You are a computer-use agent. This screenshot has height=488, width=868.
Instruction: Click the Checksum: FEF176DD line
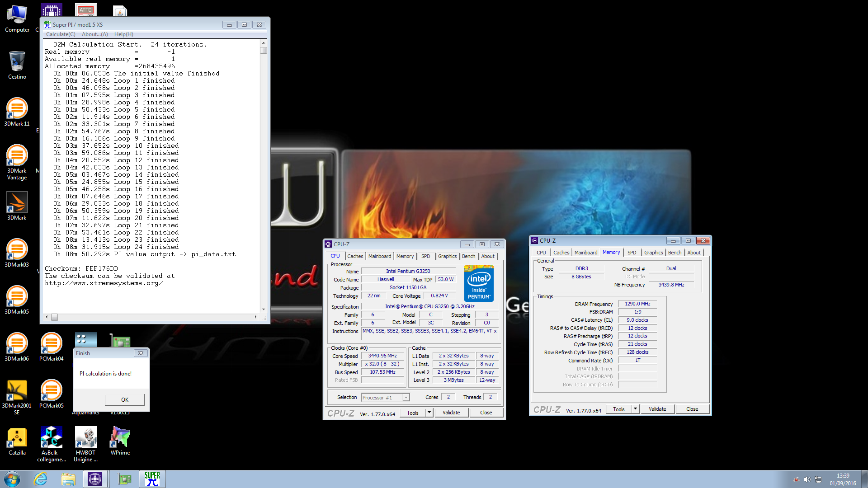pos(81,269)
